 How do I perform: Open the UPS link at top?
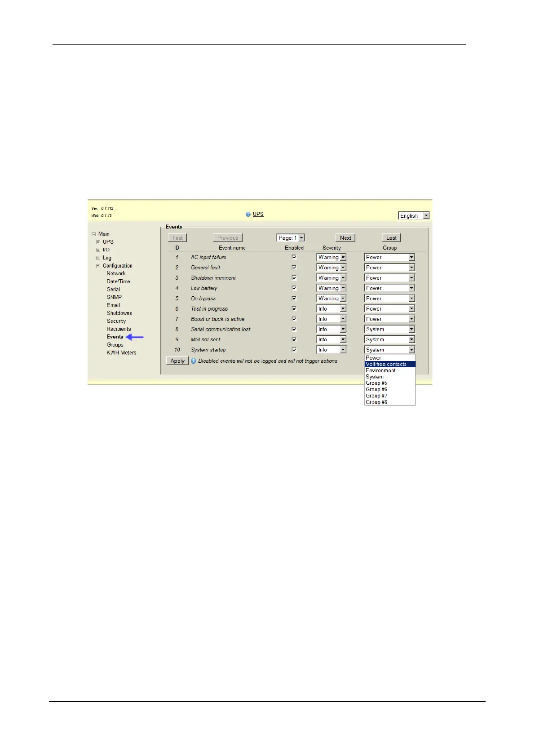258,214
